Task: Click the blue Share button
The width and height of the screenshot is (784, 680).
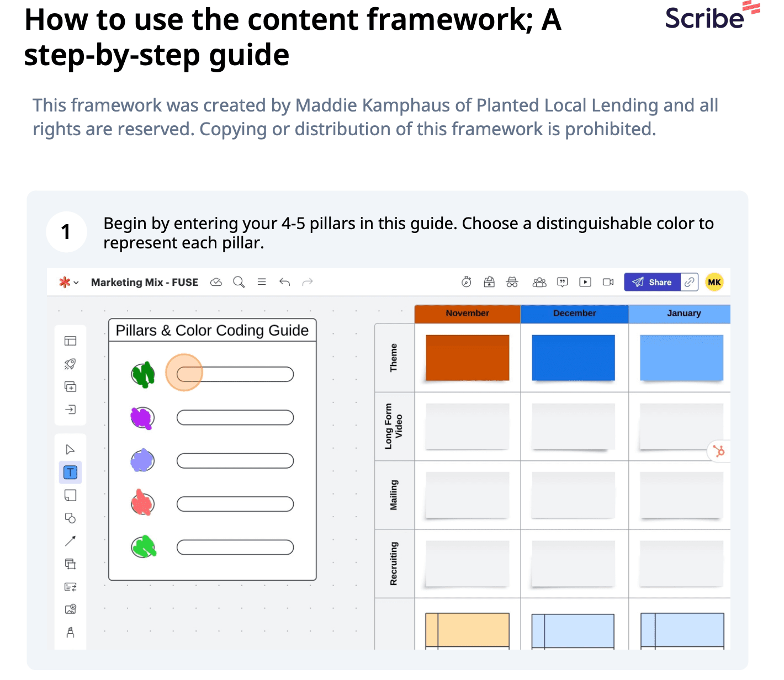Action: [x=652, y=282]
